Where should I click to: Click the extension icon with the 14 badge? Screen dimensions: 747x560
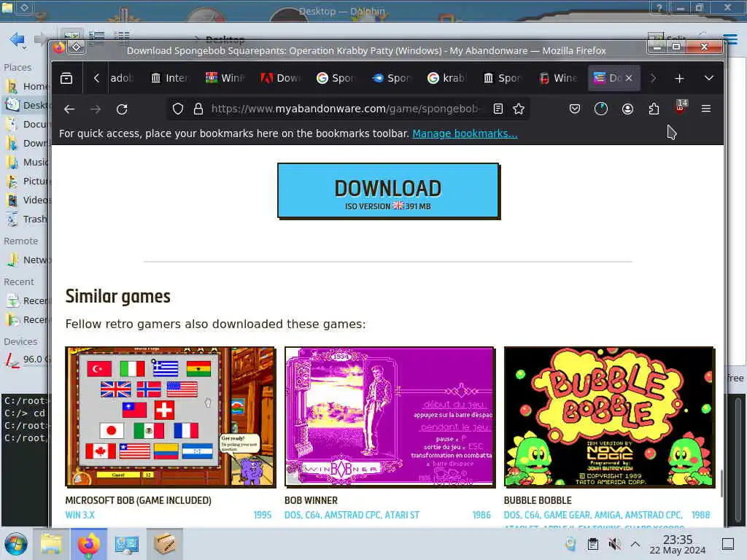[681, 107]
